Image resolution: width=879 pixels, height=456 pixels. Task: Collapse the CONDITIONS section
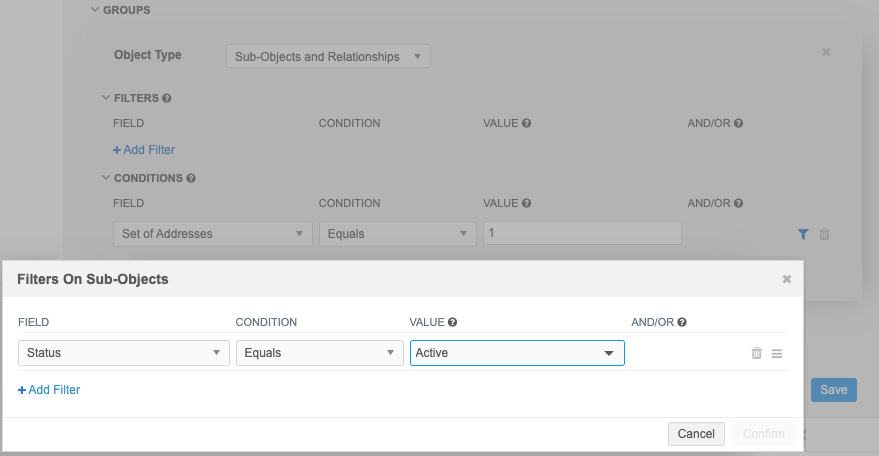(107, 179)
